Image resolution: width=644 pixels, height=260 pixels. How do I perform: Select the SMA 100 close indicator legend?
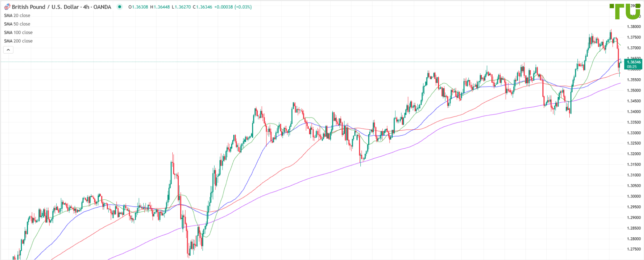[x=18, y=33]
